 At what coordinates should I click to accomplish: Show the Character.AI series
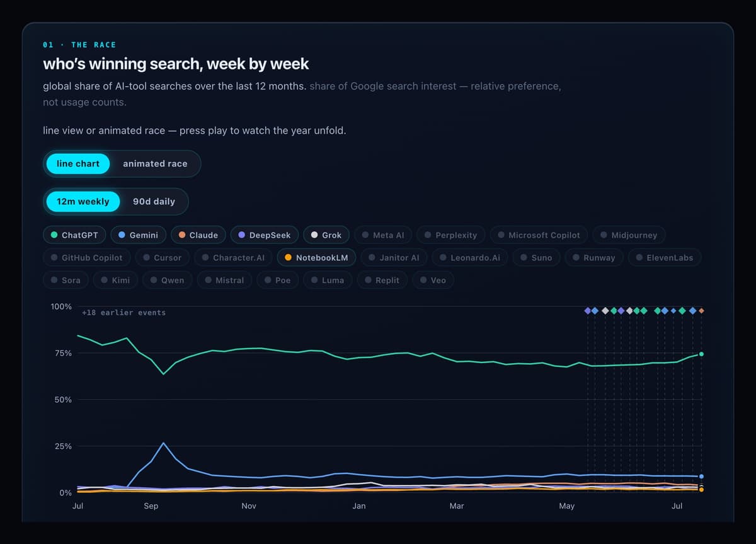tap(234, 258)
